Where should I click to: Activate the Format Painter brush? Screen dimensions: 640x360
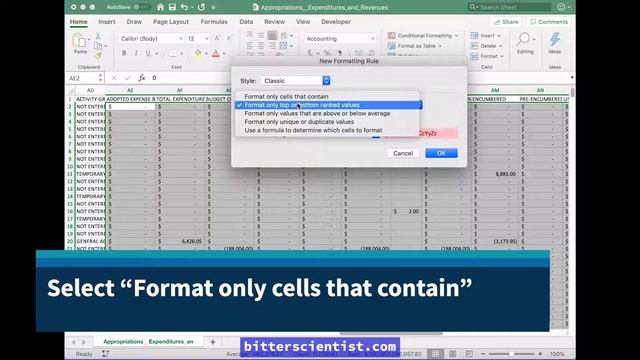point(98,55)
